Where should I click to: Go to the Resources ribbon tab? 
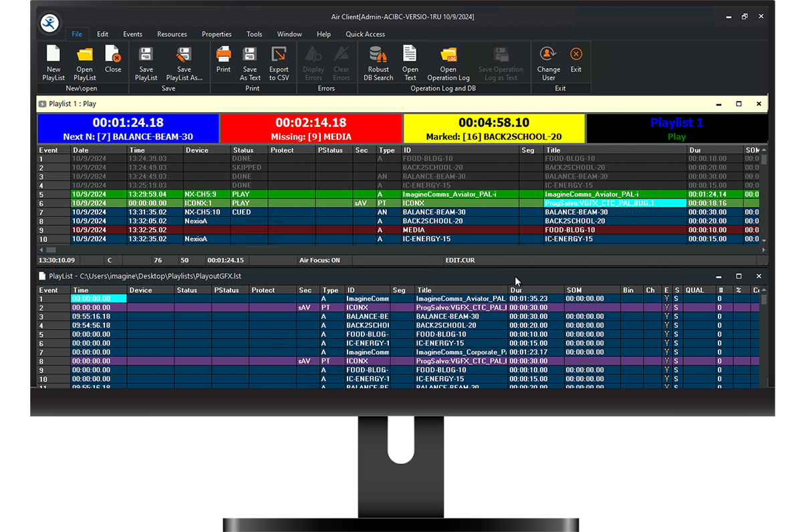point(172,34)
